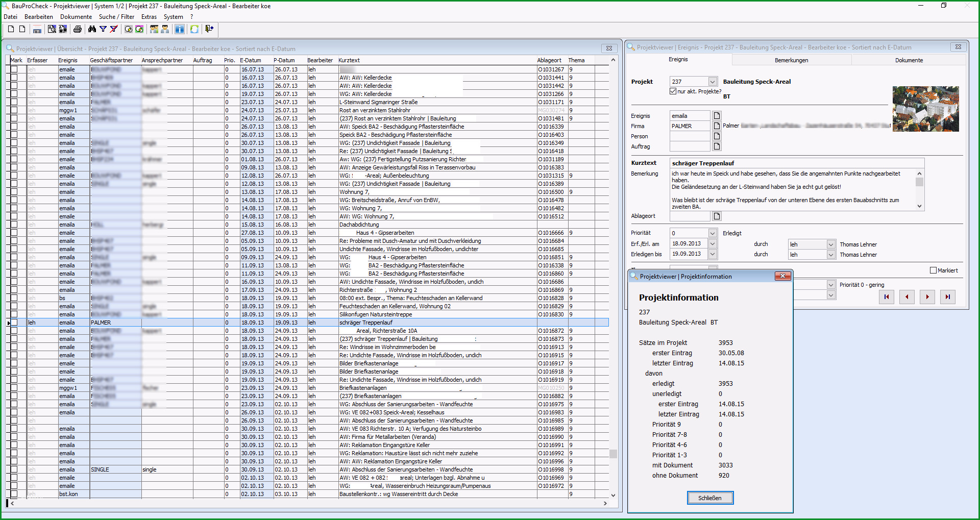980x520 pixels.
Task: Open lookup icon beside Ereignis field
Action: tap(717, 116)
